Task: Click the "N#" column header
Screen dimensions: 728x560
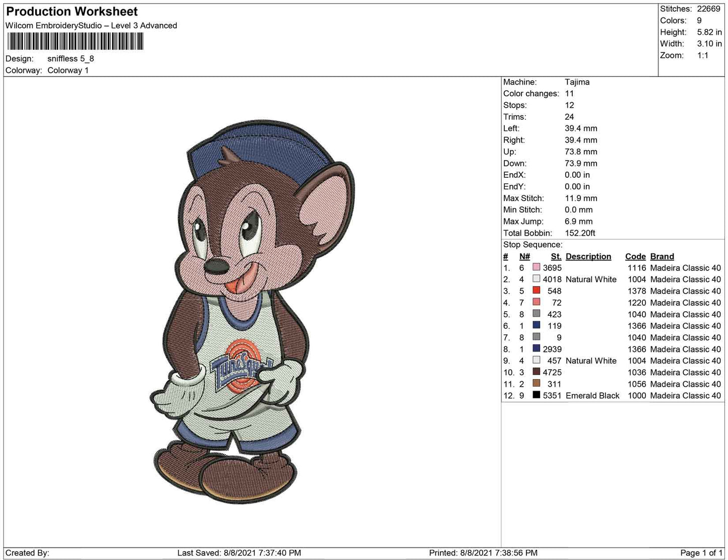Action: (x=524, y=256)
